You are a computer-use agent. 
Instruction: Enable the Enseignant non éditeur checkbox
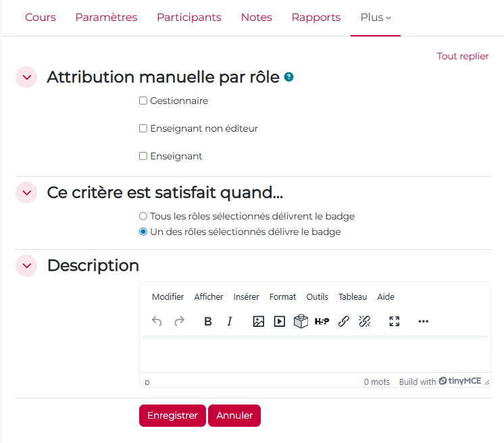click(x=143, y=128)
